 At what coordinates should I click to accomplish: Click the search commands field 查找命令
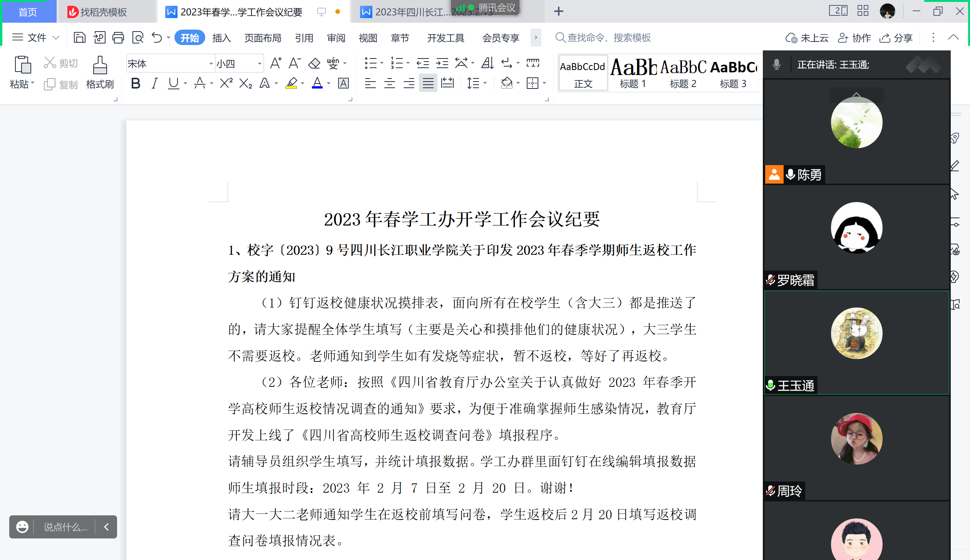pyautogui.click(x=603, y=38)
